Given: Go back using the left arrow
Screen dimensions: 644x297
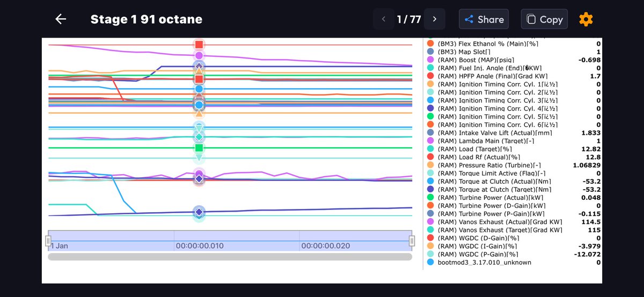Looking at the screenshot, I should coord(61,19).
